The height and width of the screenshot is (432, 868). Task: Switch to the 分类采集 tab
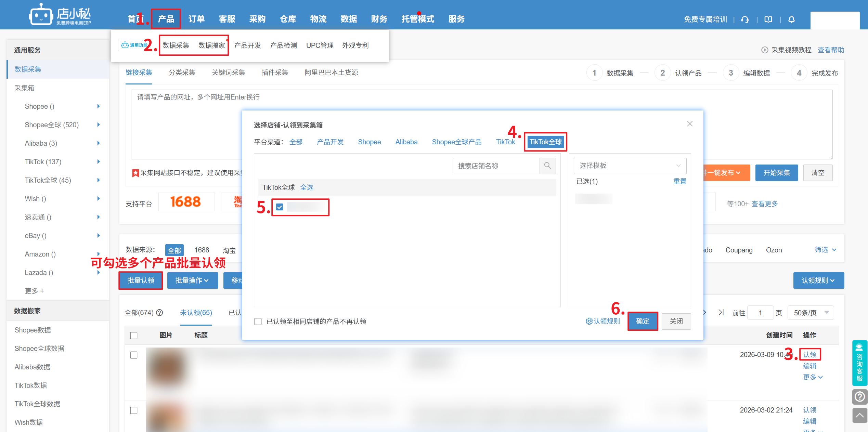click(182, 73)
